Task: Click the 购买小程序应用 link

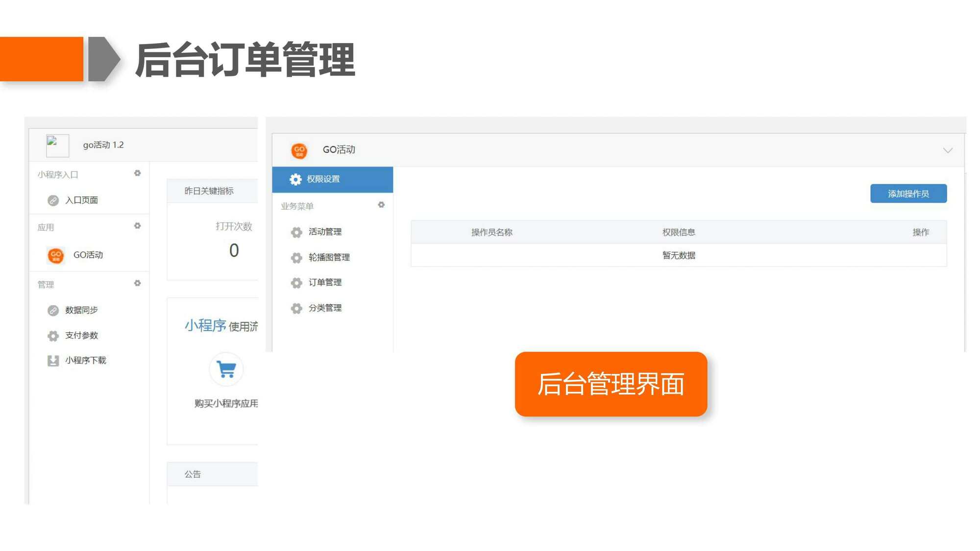Action: pyautogui.click(x=226, y=404)
